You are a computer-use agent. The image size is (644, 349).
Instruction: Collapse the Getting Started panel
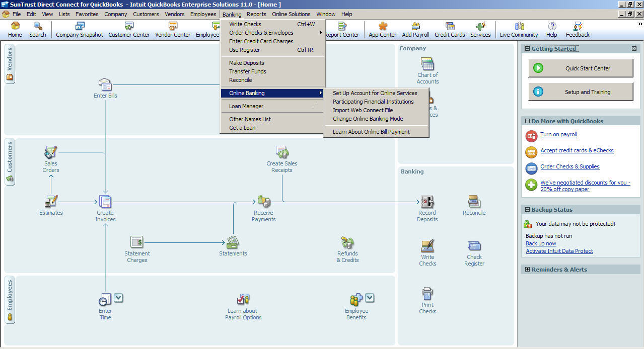pos(527,49)
